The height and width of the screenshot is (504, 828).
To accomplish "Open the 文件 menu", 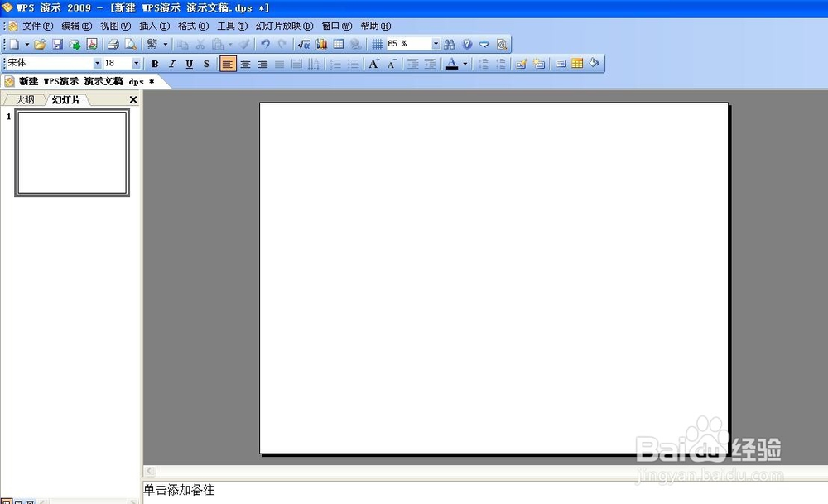I will pyautogui.click(x=37, y=26).
